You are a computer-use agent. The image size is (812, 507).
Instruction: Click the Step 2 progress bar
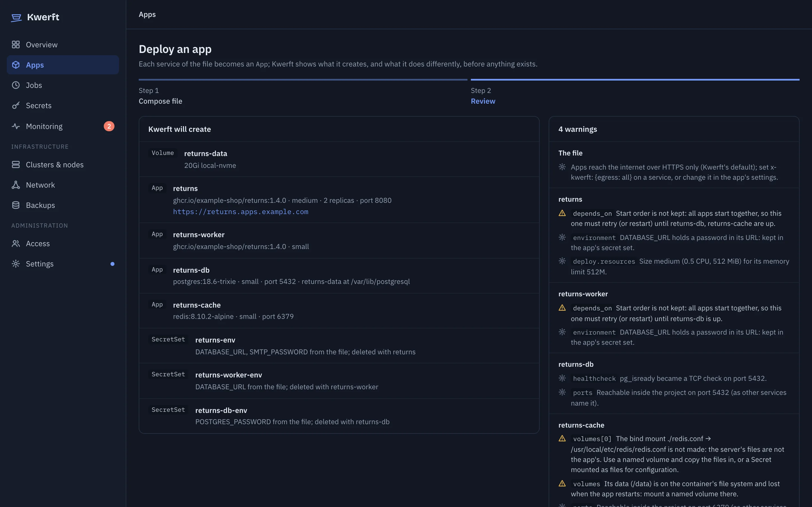point(635,80)
